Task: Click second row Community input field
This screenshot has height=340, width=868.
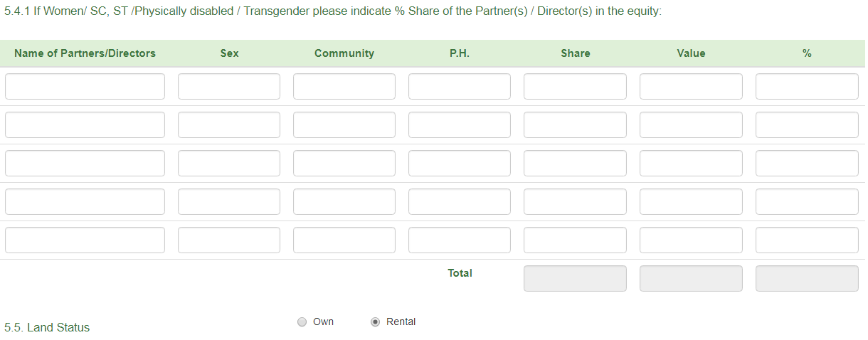Action: tap(344, 125)
